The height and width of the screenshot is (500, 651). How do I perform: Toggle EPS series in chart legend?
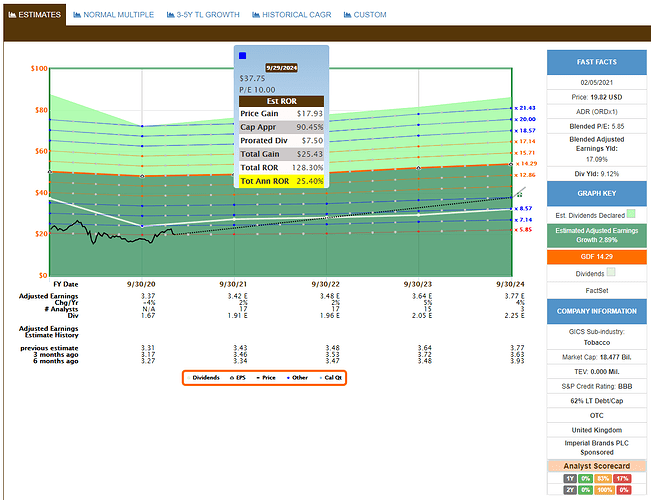pos(238,377)
